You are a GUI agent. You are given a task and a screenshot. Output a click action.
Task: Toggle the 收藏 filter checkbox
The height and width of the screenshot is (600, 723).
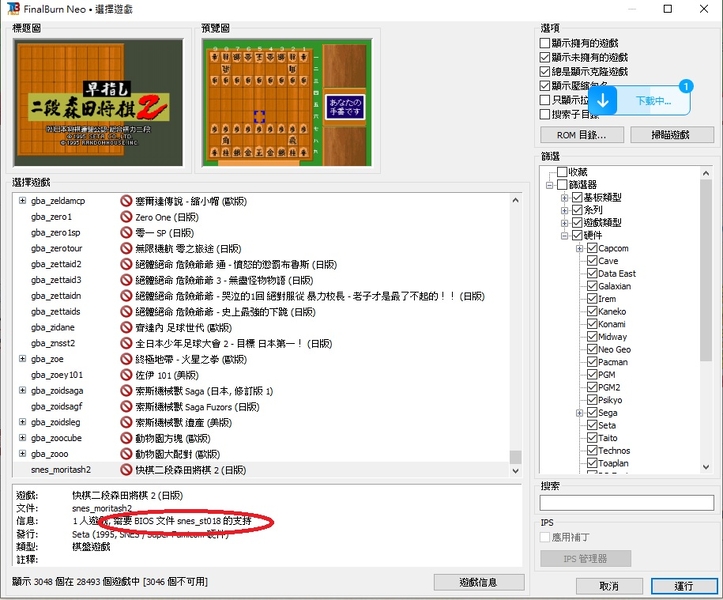coord(562,172)
